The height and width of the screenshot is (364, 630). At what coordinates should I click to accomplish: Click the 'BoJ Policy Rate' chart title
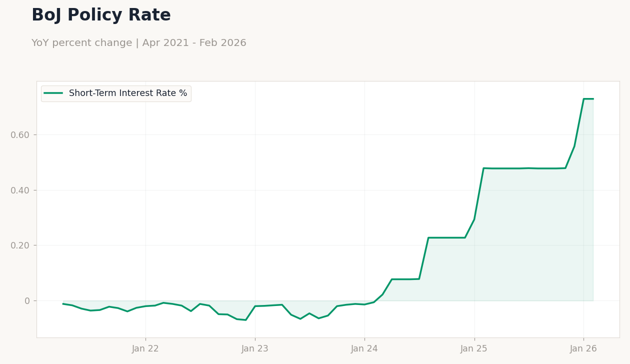pyautogui.click(x=101, y=15)
